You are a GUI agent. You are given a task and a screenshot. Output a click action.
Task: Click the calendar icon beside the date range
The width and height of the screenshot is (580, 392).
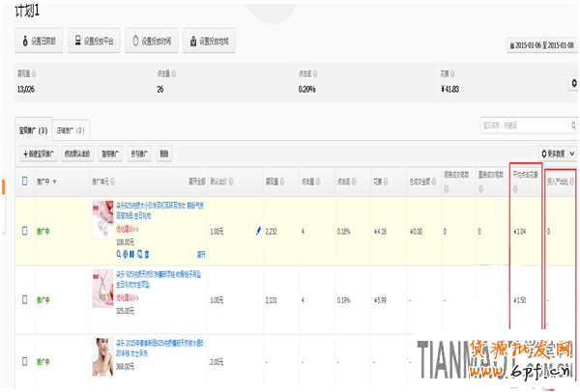tap(511, 45)
